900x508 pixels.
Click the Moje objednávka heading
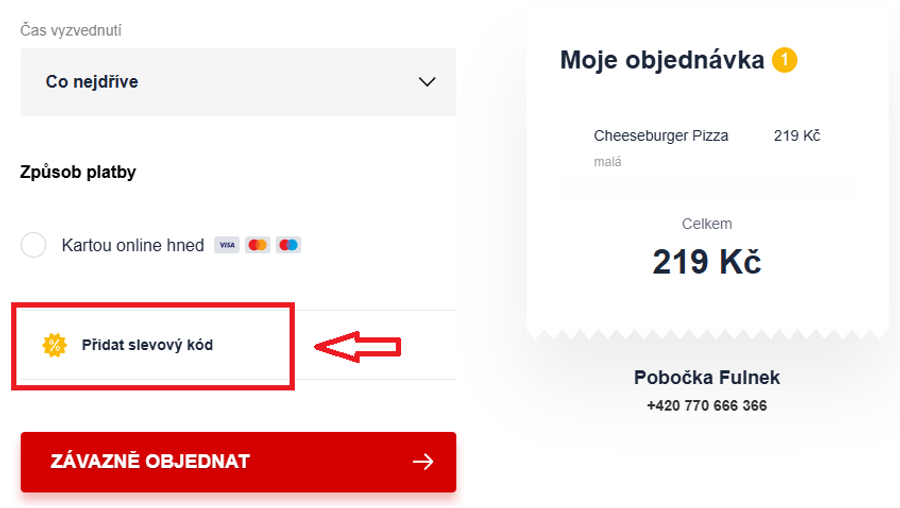pos(663,60)
